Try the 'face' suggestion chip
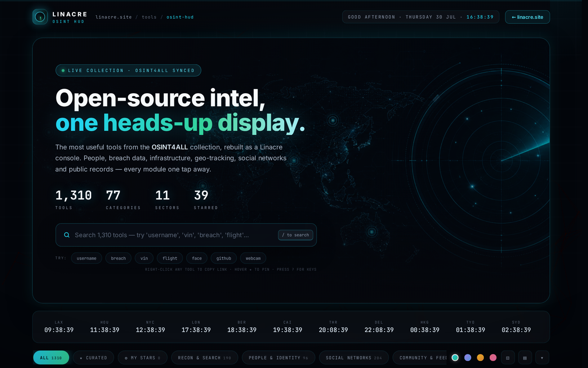Image resolution: width=588 pixels, height=368 pixels. (197, 258)
